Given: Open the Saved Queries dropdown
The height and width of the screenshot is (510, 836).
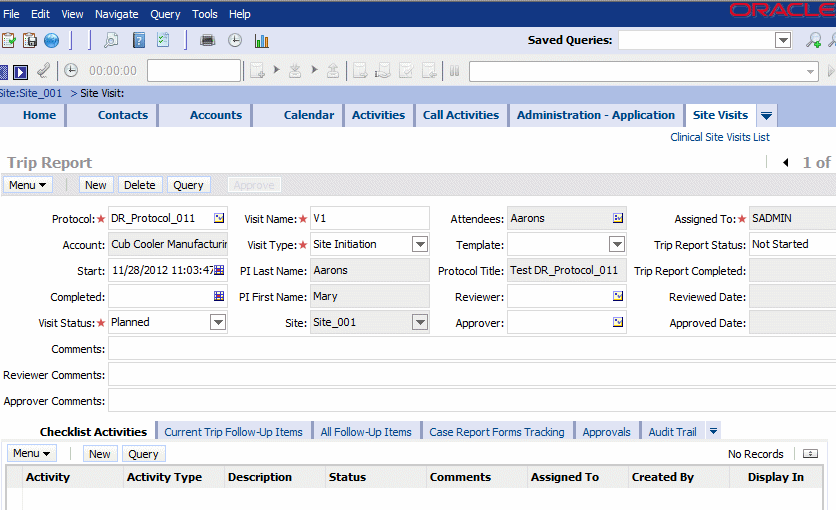Looking at the screenshot, I should [783, 40].
